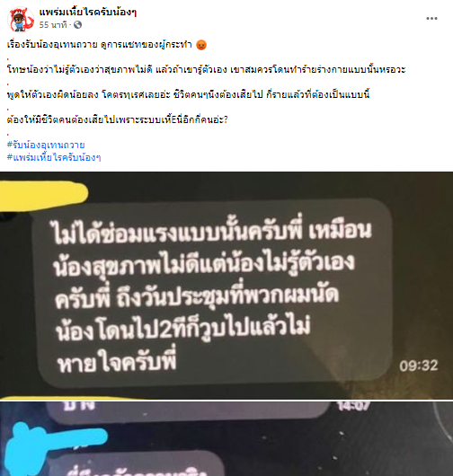
Task: Open page name แพร่มเหี้ยไรครับน้องๆ
Action: click(88, 12)
